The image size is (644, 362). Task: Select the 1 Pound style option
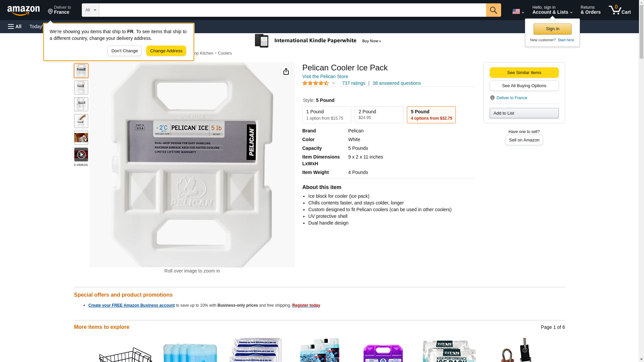(326, 115)
